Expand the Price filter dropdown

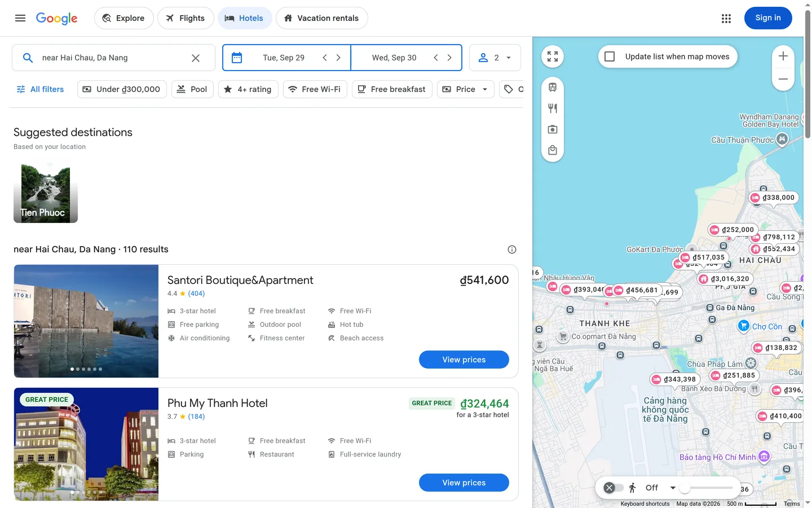point(465,89)
